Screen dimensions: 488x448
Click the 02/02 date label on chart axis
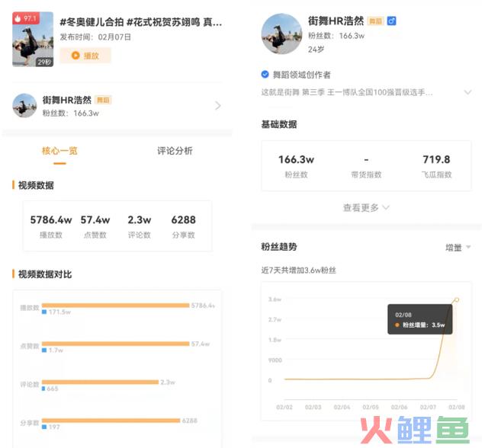click(x=284, y=407)
